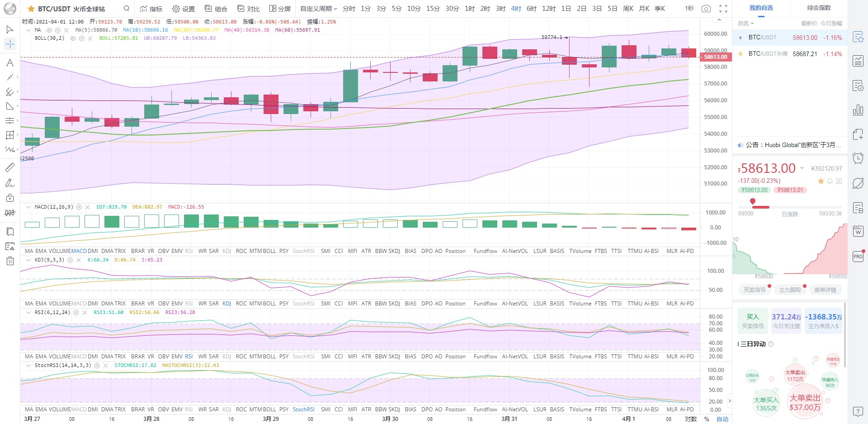Switch price axis to log scale
Screen dimensions: 868x424
691,419
